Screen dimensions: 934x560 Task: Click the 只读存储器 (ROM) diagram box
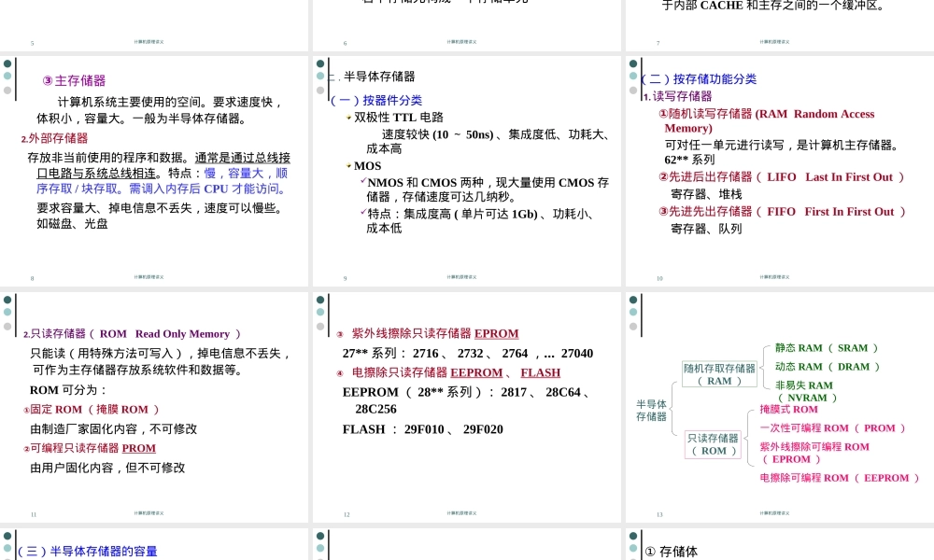(x=714, y=444)
